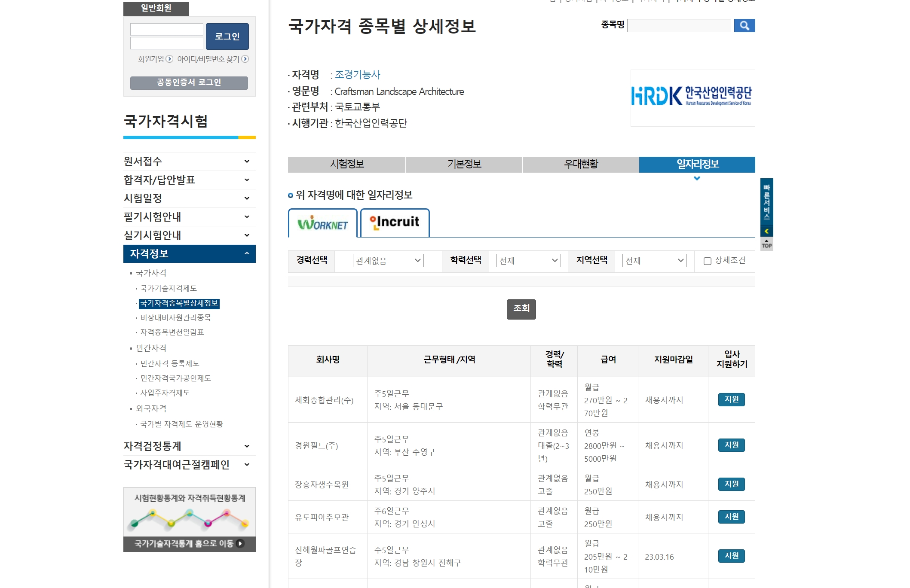Open the 학력선택 dropdown
Image resolution: width=910 pixels, height=588 pixels.
528,261
